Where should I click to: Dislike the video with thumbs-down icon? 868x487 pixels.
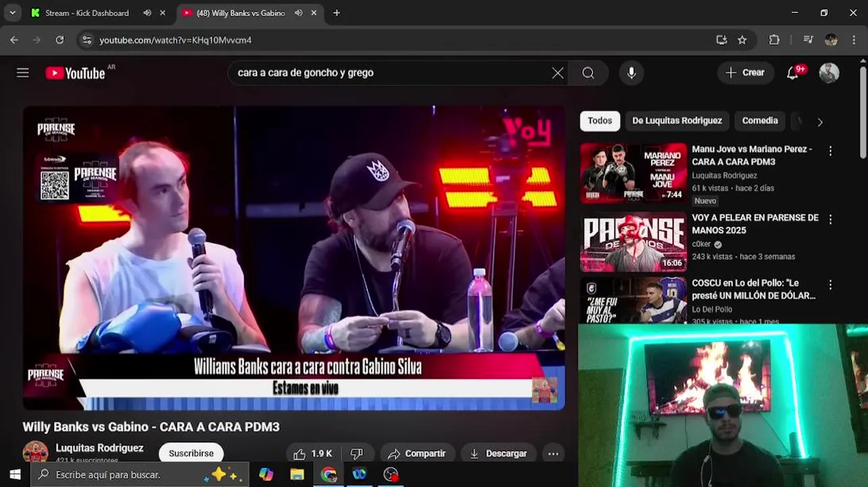click(x=357, y=454)
